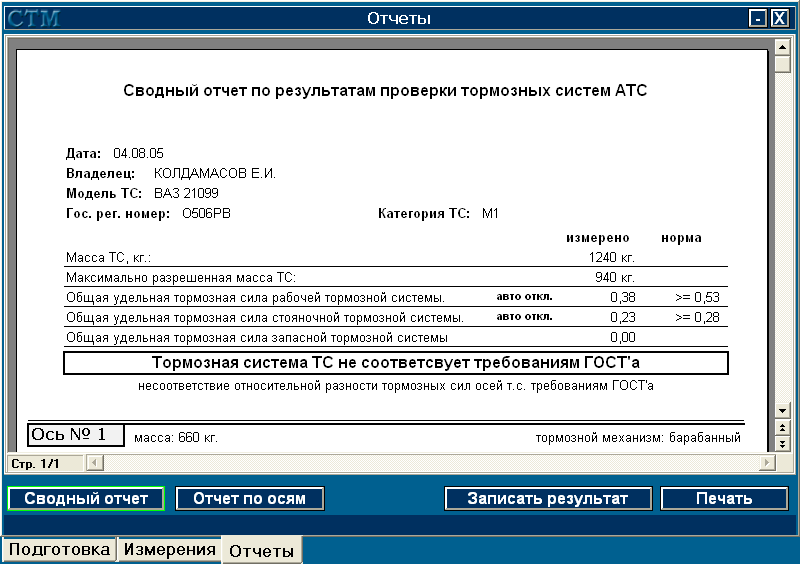
Task: Open the Сводный отчет report view
Action: 86,498
